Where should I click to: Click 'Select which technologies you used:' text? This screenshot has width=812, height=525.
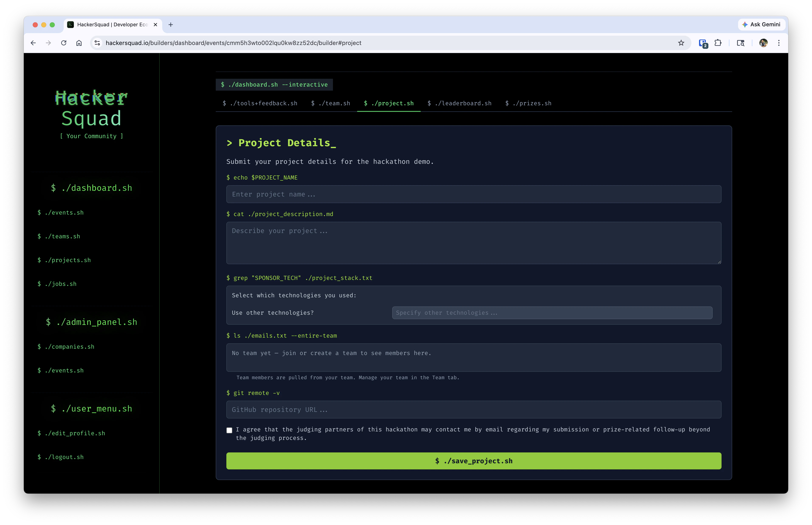tap(294, 296)
